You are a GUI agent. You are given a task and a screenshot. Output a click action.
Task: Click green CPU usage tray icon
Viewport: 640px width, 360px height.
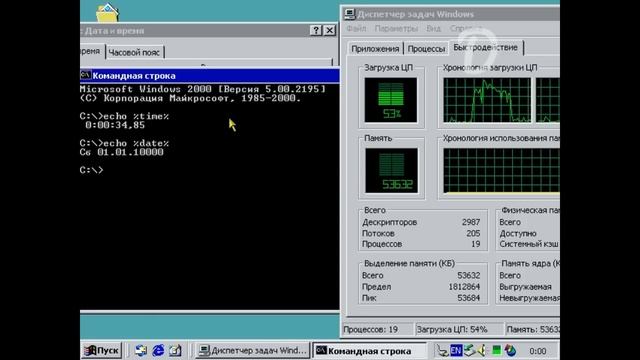496,350
